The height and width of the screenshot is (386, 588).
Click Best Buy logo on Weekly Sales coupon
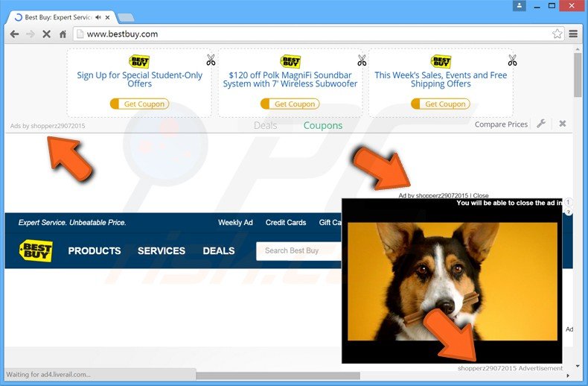pyautogui.click(x=441, y=61)
